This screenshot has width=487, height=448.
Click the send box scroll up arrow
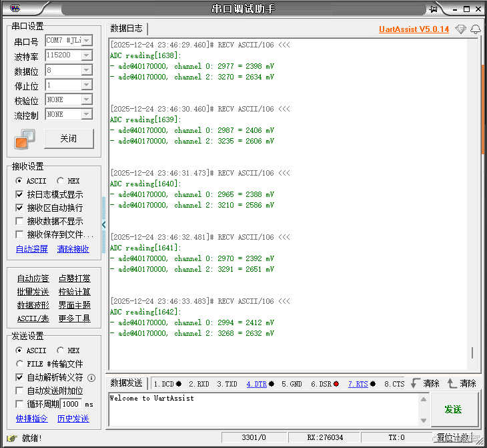click(x=424, y=399)
